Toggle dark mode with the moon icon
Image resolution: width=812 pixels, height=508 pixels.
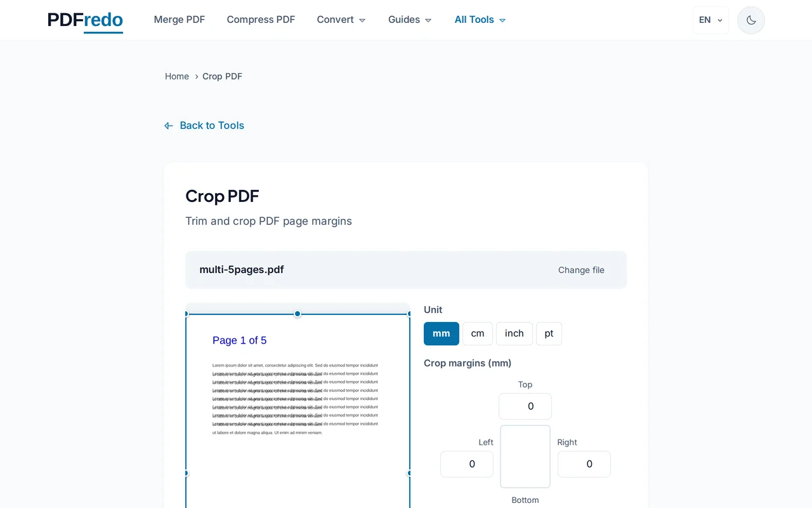(x=750, y=20)
